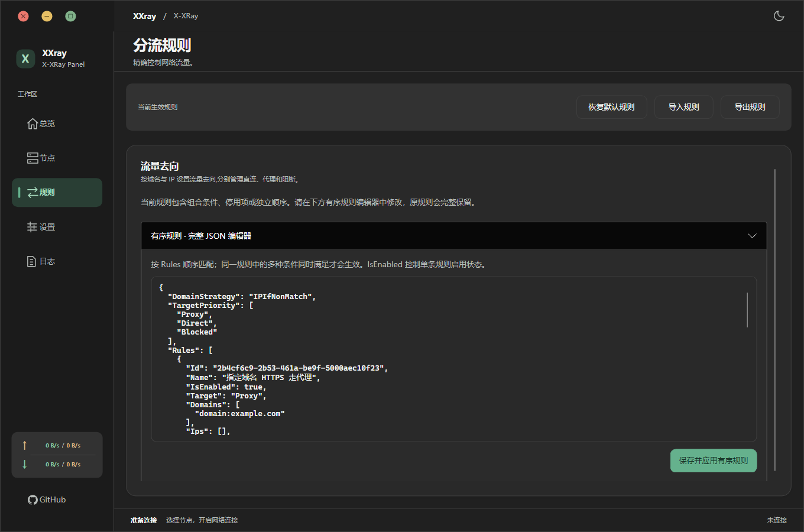This screenshot has width=804, height=532.
Task: Collapse the 有序规则 · 完整 JSON 编辑器 header
Action: click(x=454, y=236)
